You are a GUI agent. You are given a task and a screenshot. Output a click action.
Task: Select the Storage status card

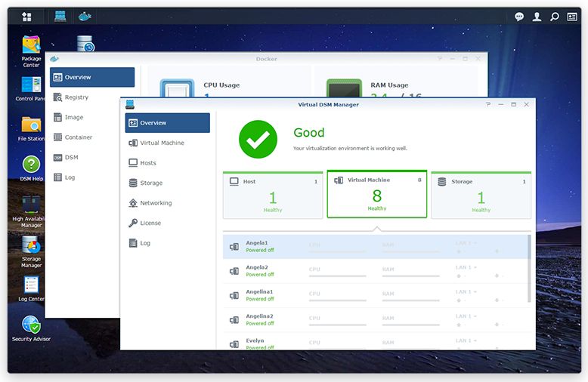[x=481, y=195]
